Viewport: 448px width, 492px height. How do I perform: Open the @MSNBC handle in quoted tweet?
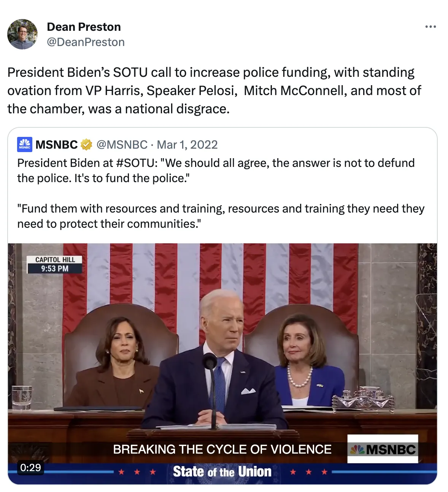[x=122, y=144]
